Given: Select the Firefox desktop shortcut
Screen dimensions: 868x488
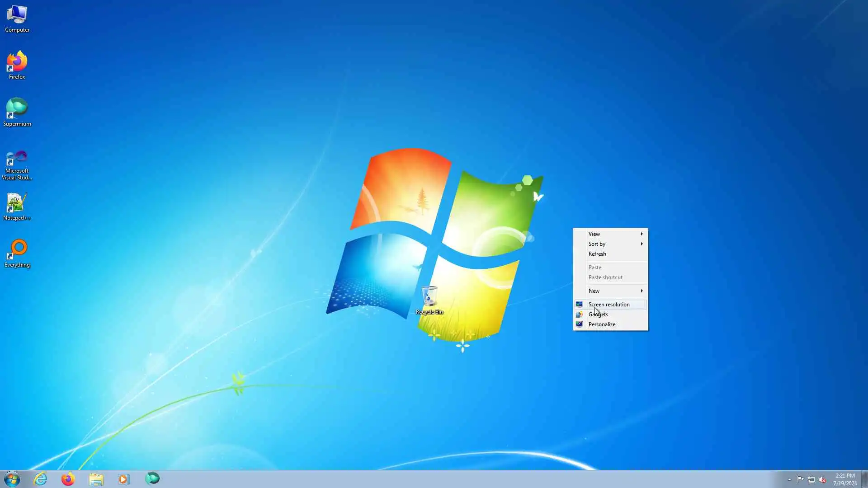Looking at the screenshot, I should coord(17,65).
